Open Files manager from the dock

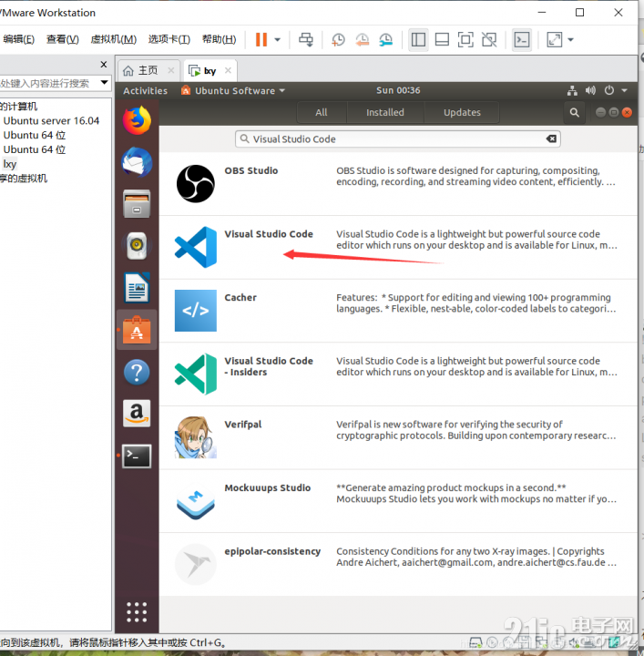(x=137, y=204)
